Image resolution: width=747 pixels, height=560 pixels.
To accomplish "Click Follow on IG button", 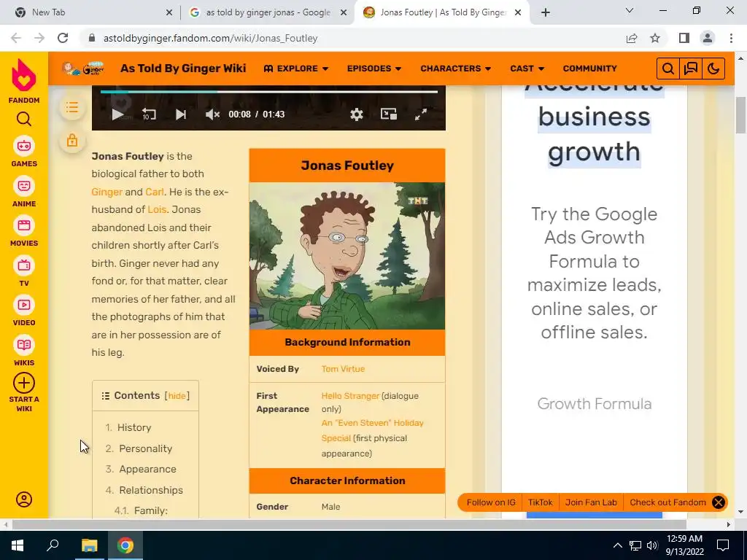I will pos(491,502).
